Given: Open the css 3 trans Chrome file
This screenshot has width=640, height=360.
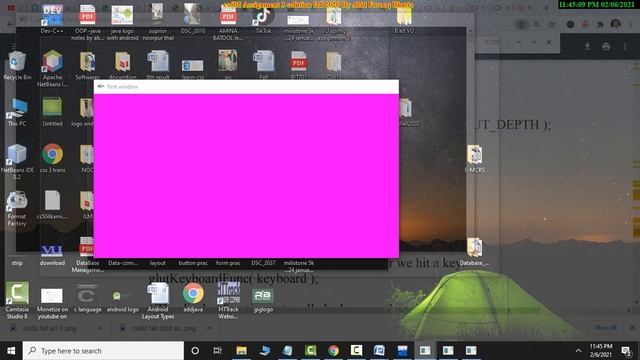Looking at the screenshot, I should [x=52, y=158].
